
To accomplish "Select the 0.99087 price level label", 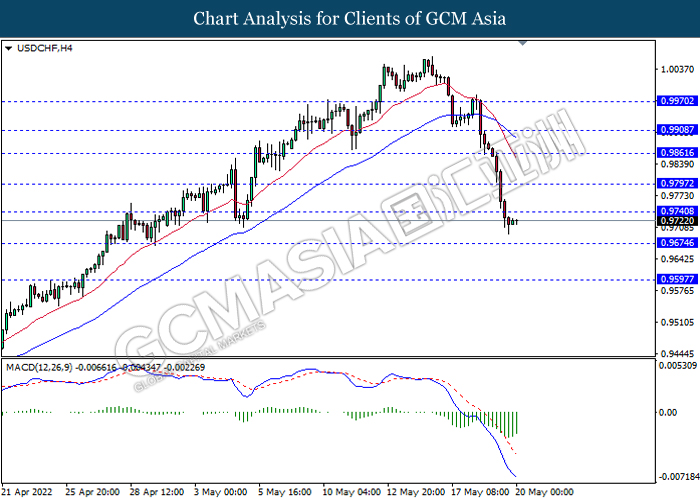I will pos(677,130).
